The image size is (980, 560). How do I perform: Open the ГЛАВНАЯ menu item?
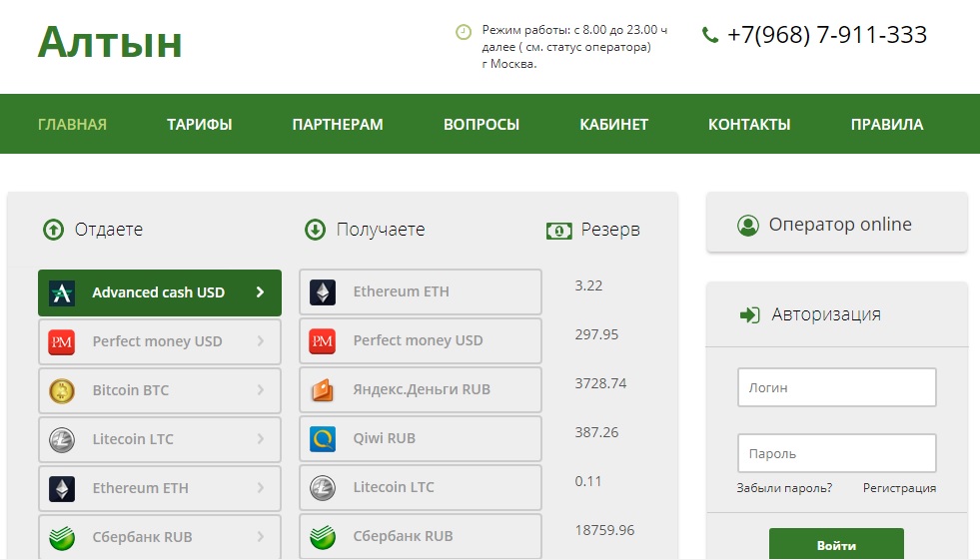(x=72, y=124)
